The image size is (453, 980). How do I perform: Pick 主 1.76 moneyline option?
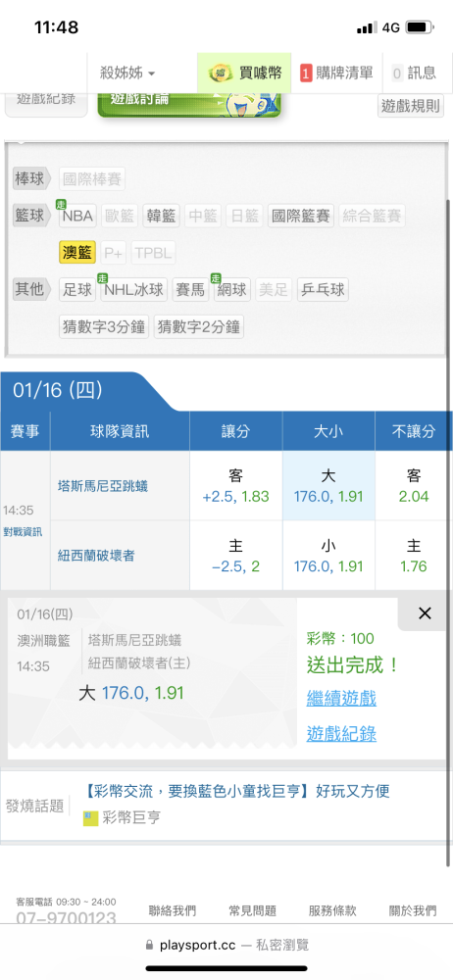click(414, 556)
